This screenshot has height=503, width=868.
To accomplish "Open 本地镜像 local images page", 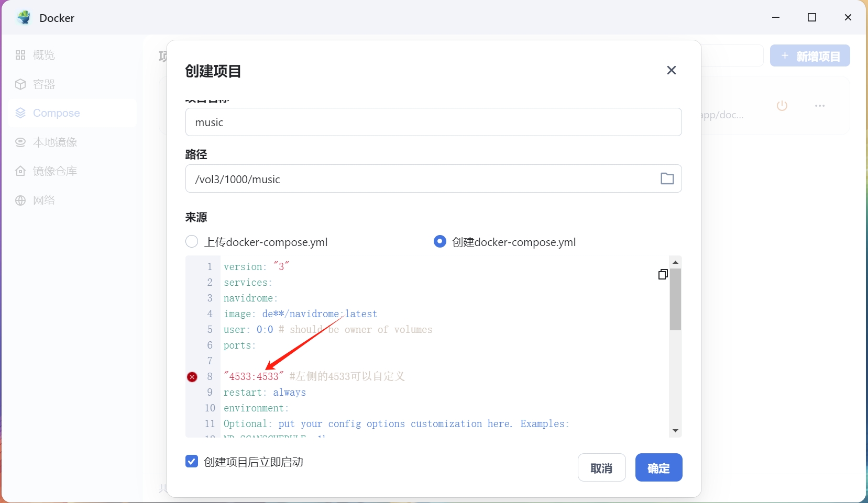I will [72, 142].
